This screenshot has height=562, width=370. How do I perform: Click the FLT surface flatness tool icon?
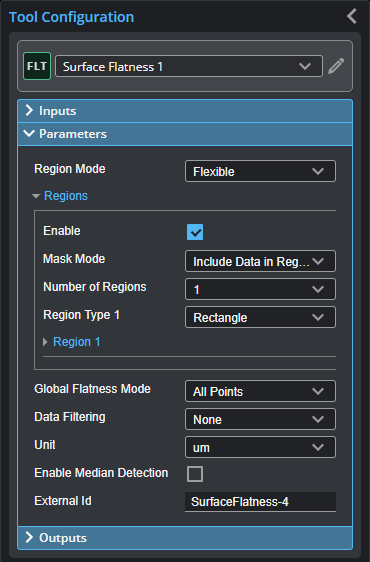click(37, 66)
